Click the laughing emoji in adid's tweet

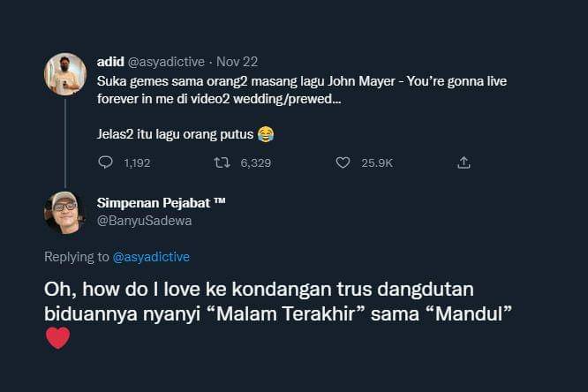(265, 134)
